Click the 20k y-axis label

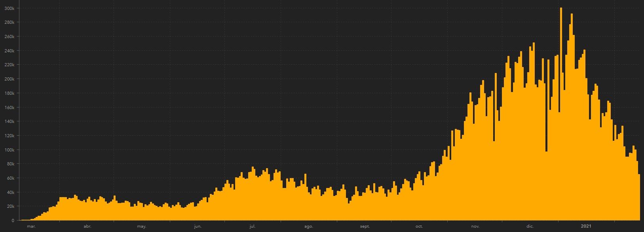tap(11, 206)
